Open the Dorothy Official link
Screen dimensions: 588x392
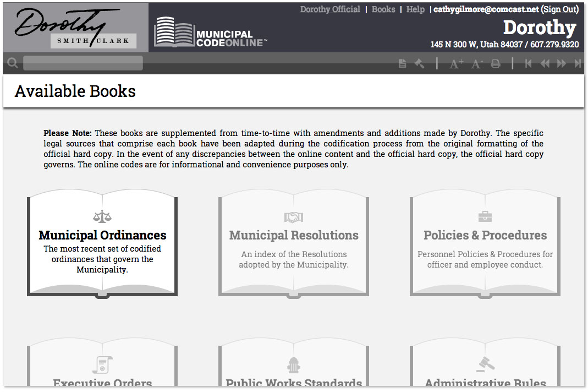pyautogui.click(x=330, y=9)
